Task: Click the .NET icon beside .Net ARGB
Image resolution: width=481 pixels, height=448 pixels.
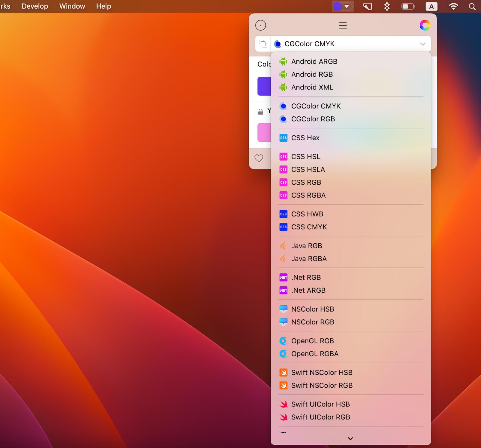Action: [283, 290]
